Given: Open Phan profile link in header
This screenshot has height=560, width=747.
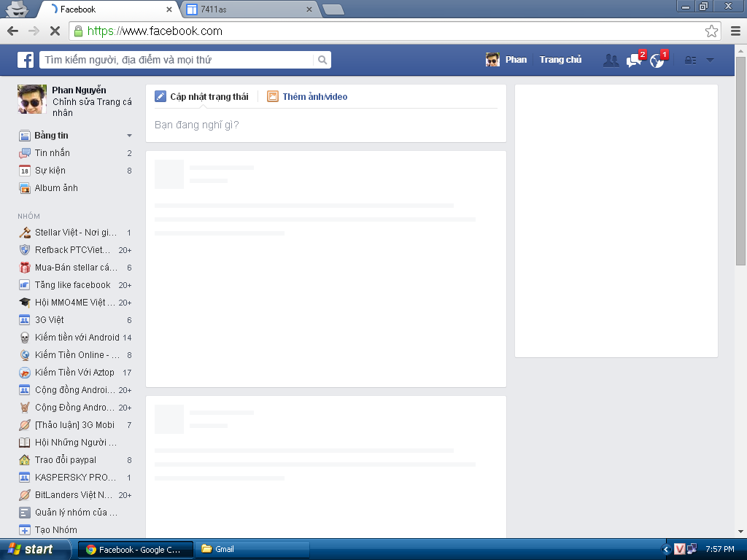Looking at the screenshot, I should 516,60.
